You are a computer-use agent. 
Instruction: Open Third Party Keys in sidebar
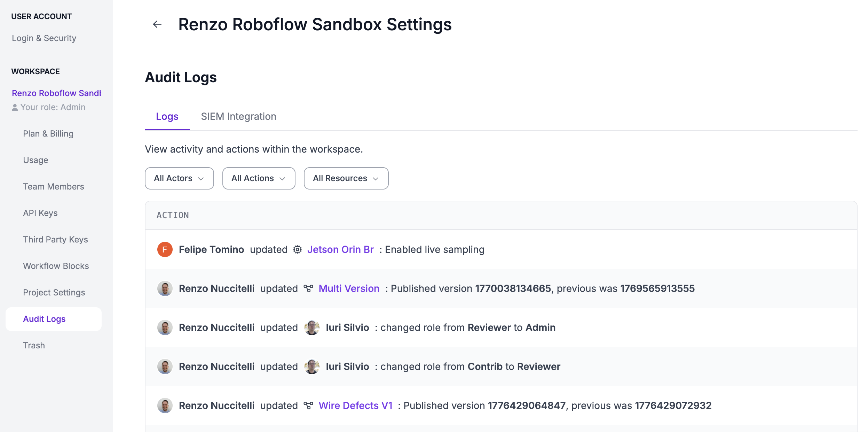click(x=55, y=240)
